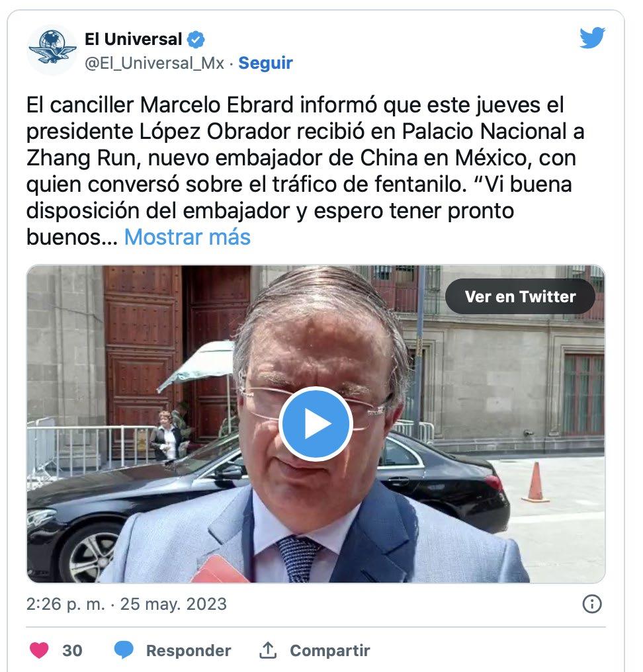Click the Ver en Twitter button
643x672 pixels.
click(x=520, y=296)
